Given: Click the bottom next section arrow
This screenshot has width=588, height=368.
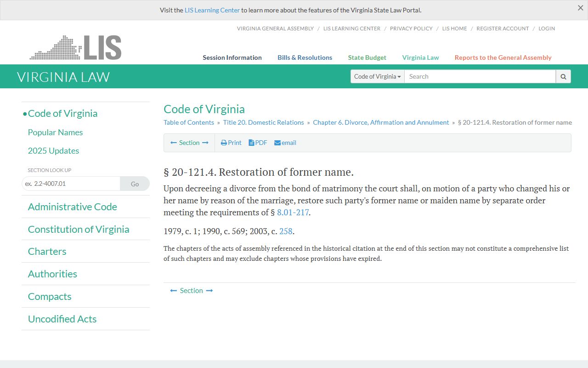Looking at the screenshot, I should click(209, 291).
